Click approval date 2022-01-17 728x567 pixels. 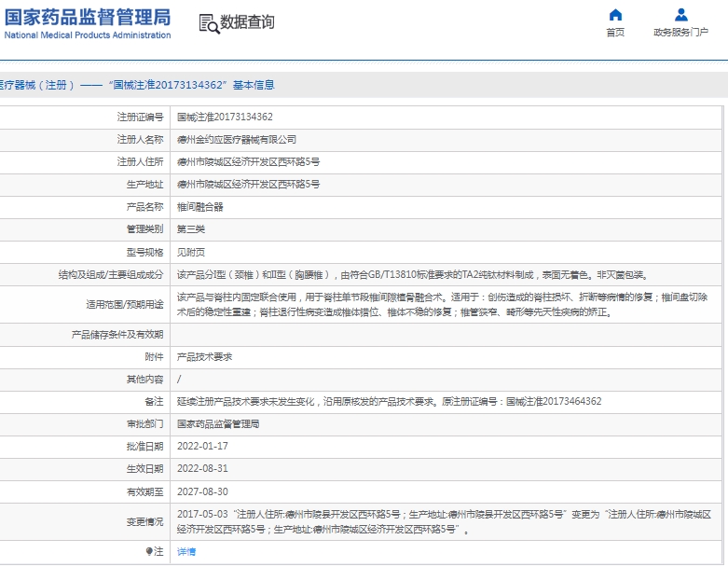[x=202, y=446]
